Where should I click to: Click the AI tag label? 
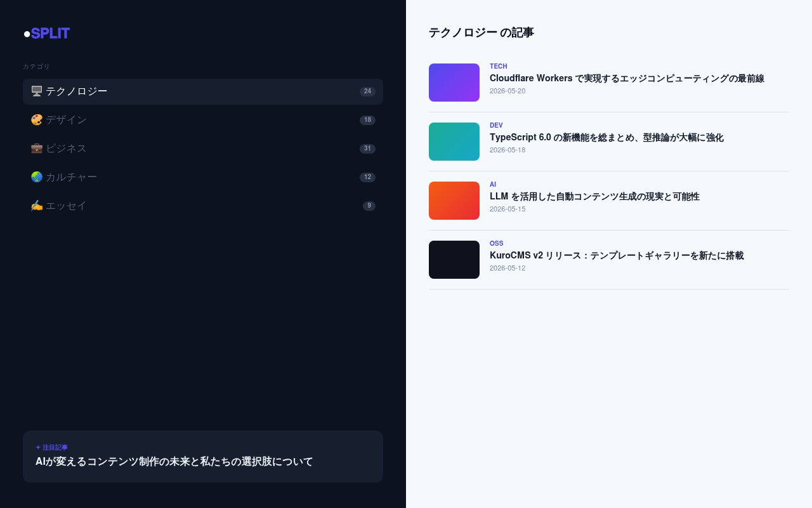pos(493,184)
